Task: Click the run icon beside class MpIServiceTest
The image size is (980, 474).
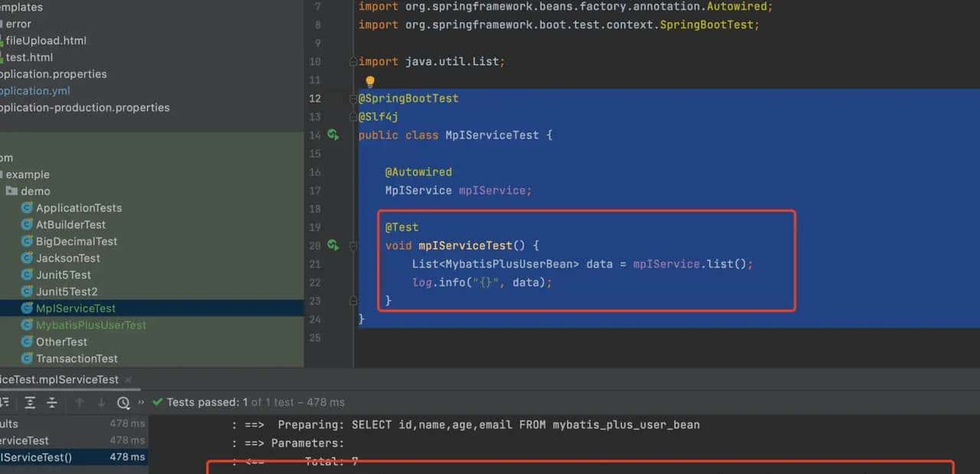Action: (332, 134)
